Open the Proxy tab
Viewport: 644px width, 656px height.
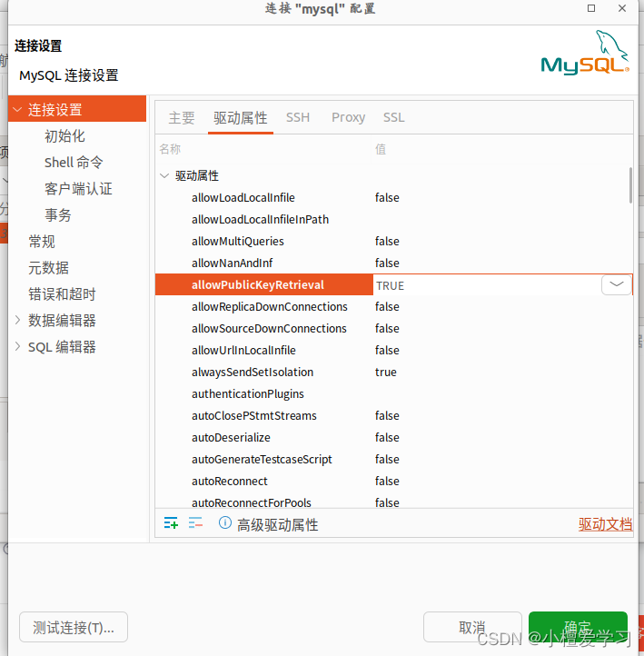(x=348, y=117)
